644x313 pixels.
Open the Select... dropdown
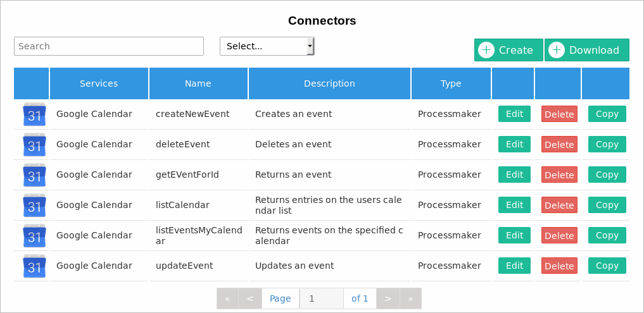267,46
